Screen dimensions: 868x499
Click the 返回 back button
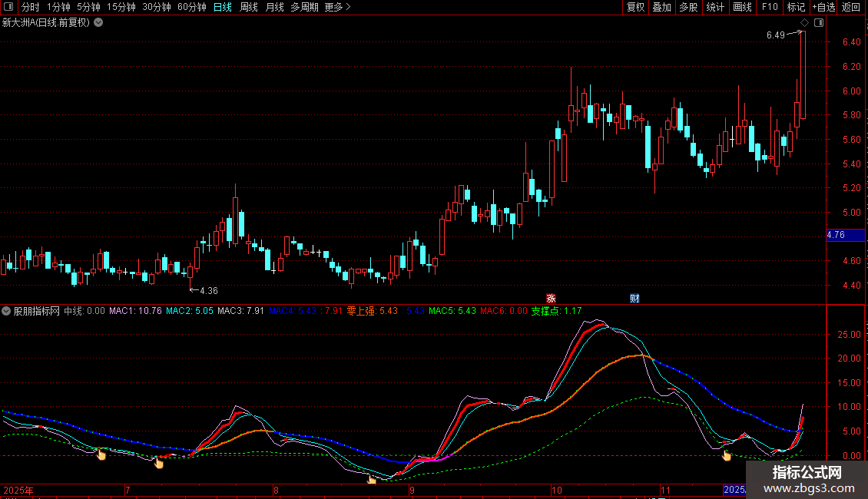click(x=851, y=7)
